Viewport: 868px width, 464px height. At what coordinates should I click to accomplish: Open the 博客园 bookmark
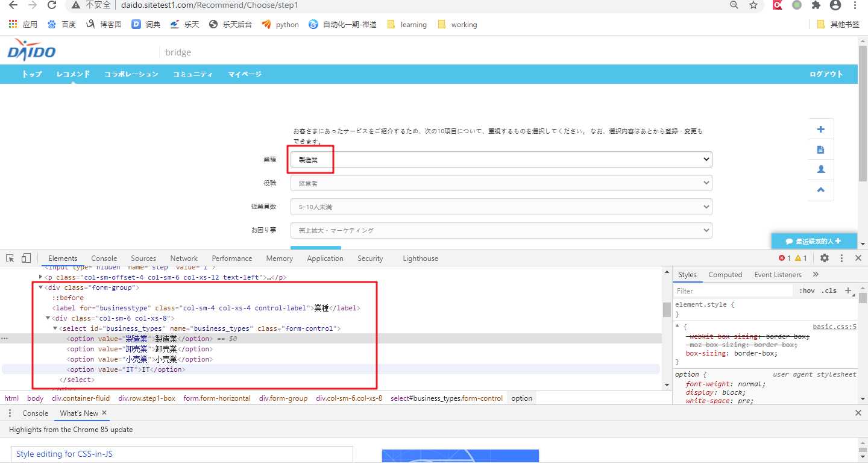(x=104, y=25)
